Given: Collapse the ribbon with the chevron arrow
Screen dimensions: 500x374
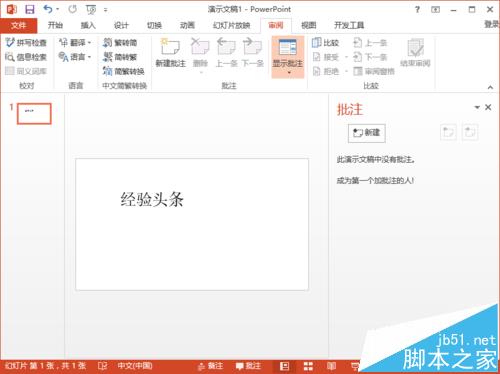Looking at the screenshot, I should tap(490, 87).
